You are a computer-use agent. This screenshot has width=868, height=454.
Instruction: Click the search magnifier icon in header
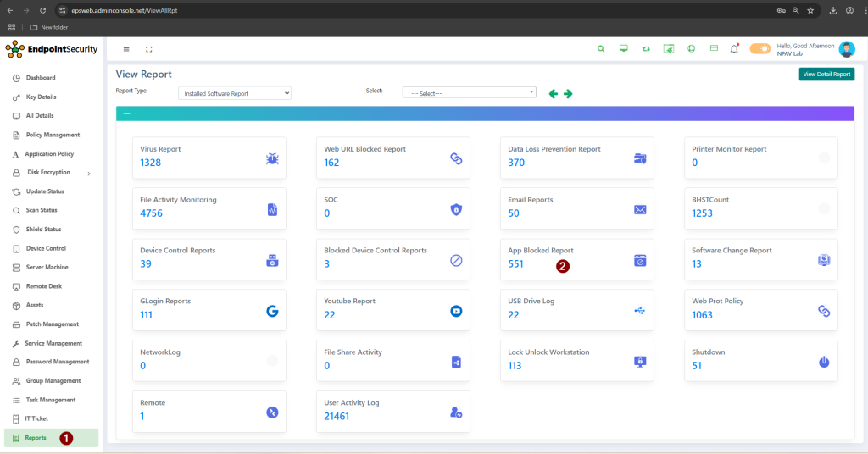click(601, 49)
